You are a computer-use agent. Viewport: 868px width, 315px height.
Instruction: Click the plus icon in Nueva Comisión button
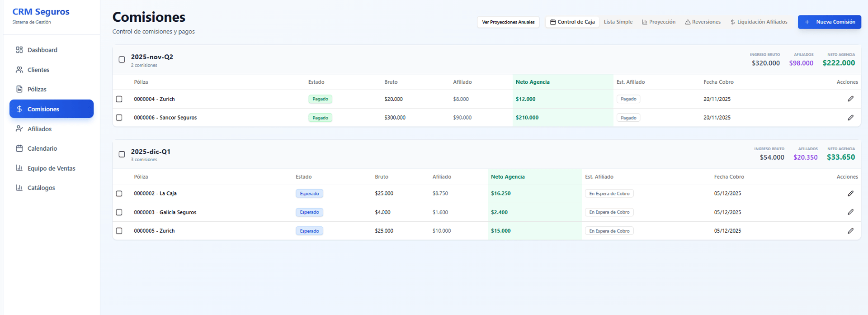point(807,22)
